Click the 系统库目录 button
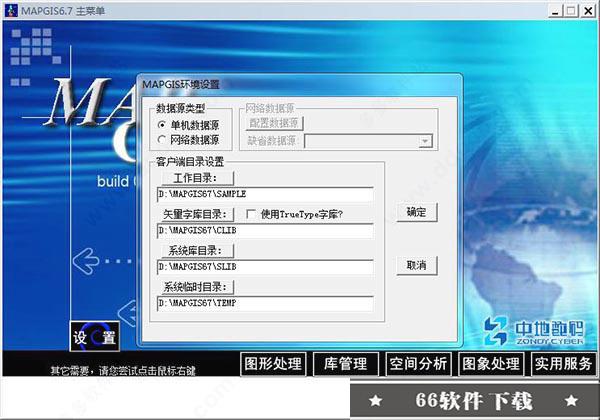 [x=197, y=251]
